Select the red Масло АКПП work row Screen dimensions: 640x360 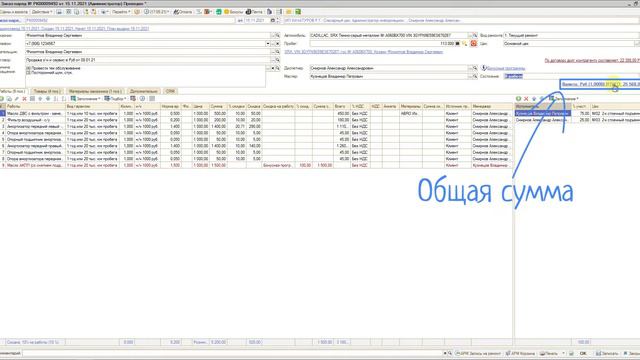256,165
